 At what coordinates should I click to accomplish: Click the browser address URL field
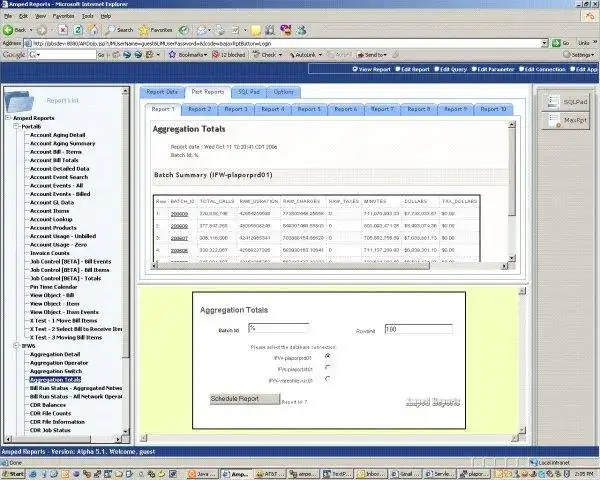point(283,43)
